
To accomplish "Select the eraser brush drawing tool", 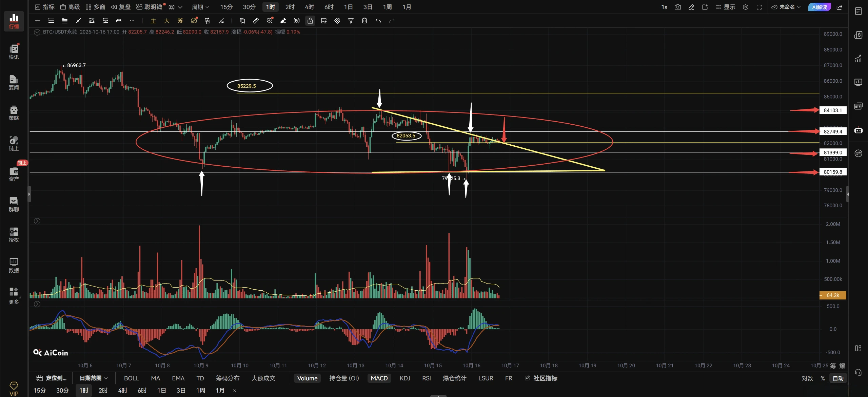I will click(283, 21).
